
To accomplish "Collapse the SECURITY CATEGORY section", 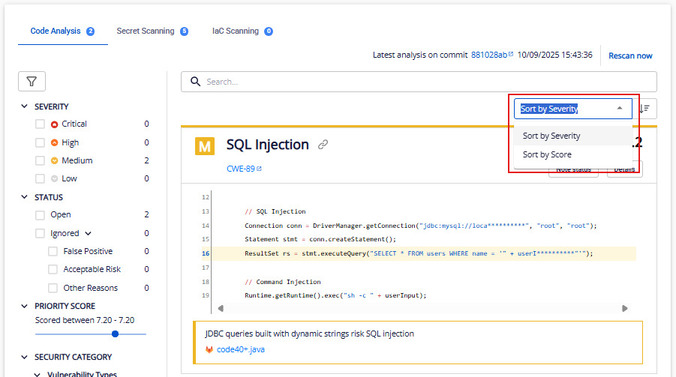I will click(25, 357).
